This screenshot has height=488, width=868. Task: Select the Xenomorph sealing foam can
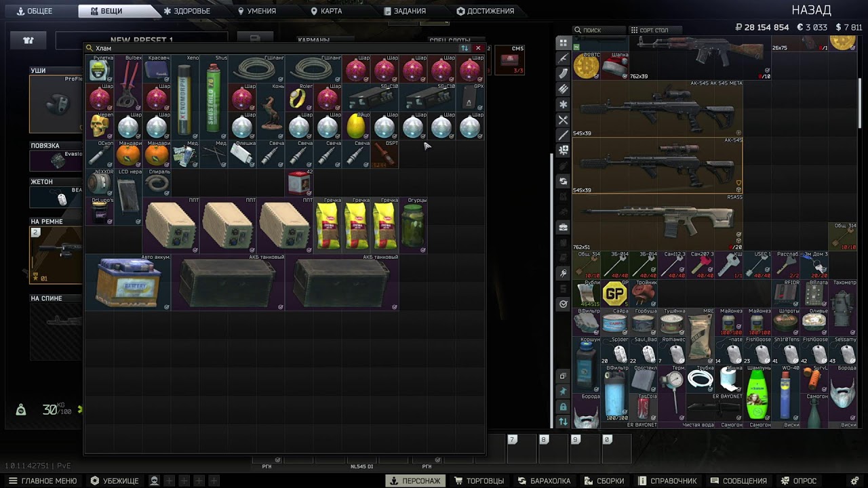click(x=185, y=98)
